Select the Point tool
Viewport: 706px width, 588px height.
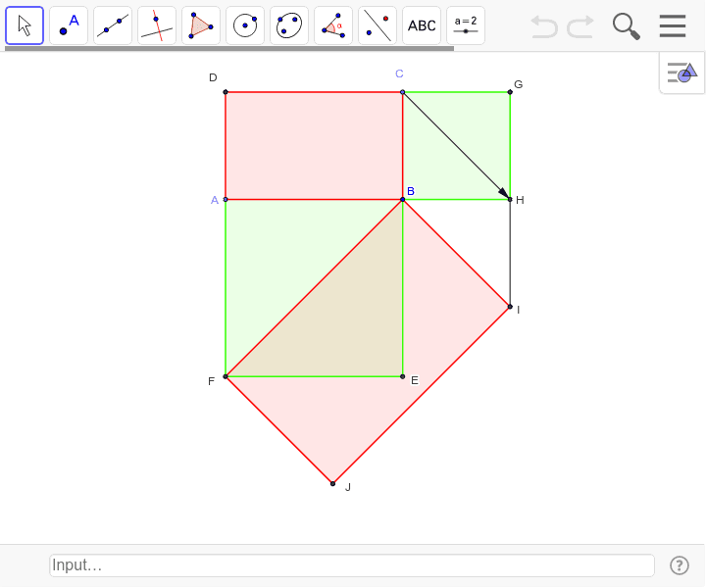[69, 25]
